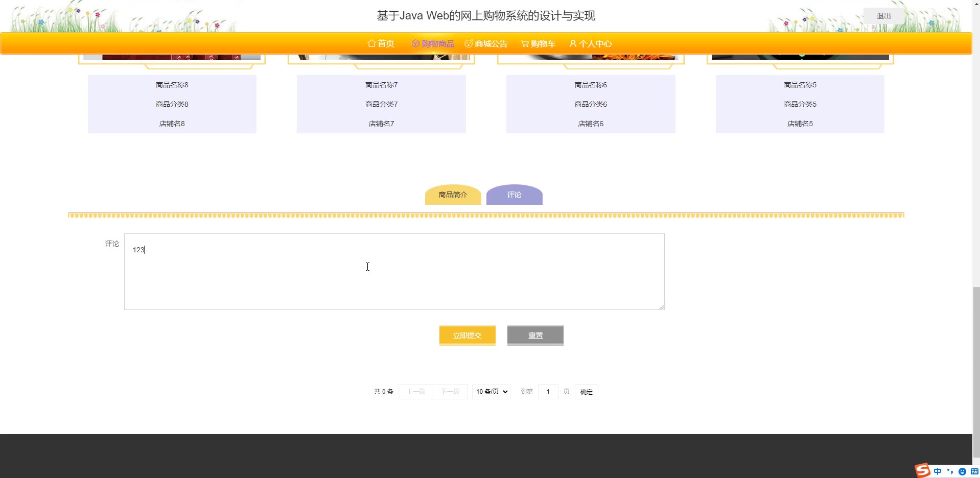
Task: Open product card 商品名称7
Action: pos(382,85)
